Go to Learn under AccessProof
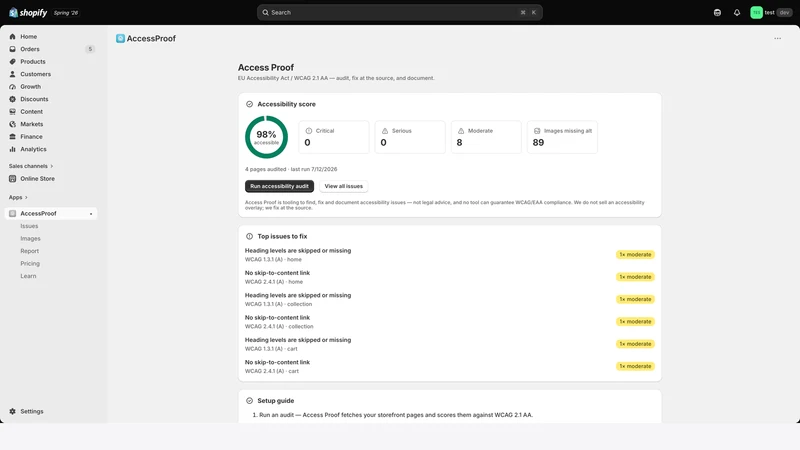The height and width of the screenshot is (450, 800). (x=28, y=276)
